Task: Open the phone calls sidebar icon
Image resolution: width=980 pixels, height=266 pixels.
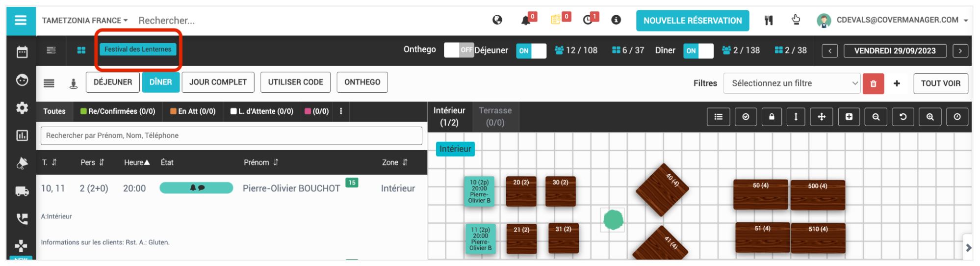Action: (x=22, y=218)
